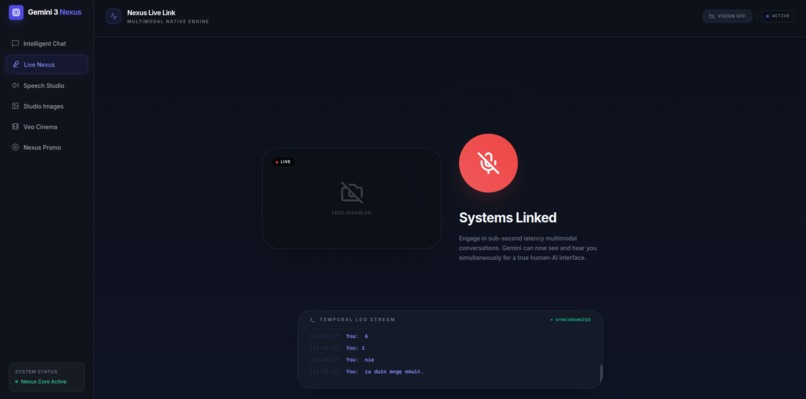Click the terminal icon in Temporal Log Stream
Image resolution: width=806 pixels, height=399 pixels.
312,320
